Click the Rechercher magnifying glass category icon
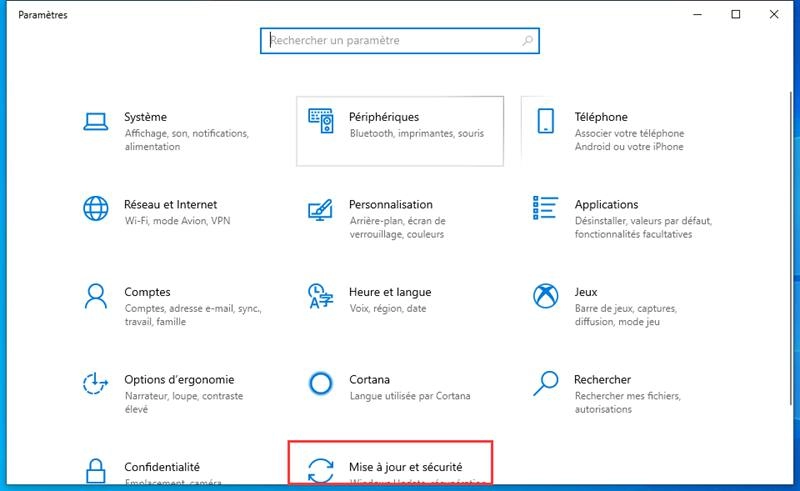The width and height of the screenshot is (800, 491). [x=546, y=383]
